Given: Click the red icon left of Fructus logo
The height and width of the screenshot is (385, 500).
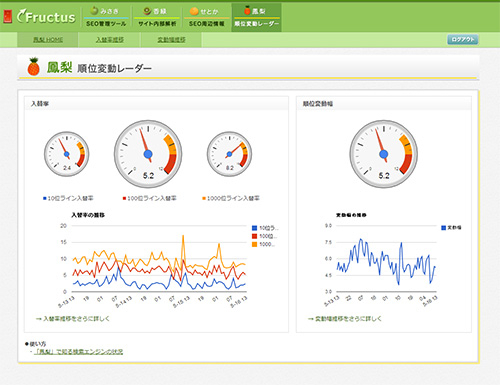Looking at the screenshot, I should 8,17.
